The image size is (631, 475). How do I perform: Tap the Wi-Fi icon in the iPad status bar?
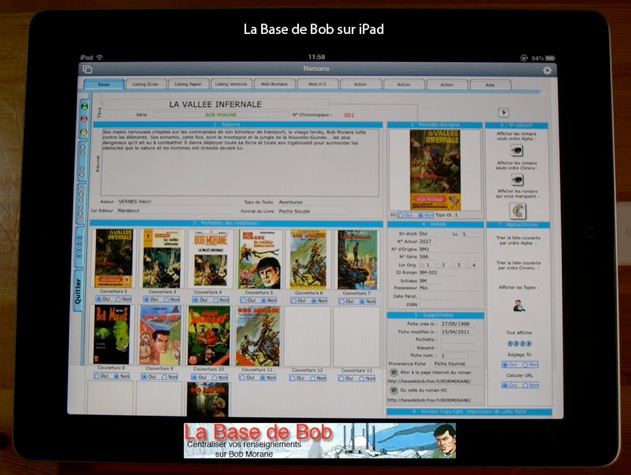click(100, 58)
